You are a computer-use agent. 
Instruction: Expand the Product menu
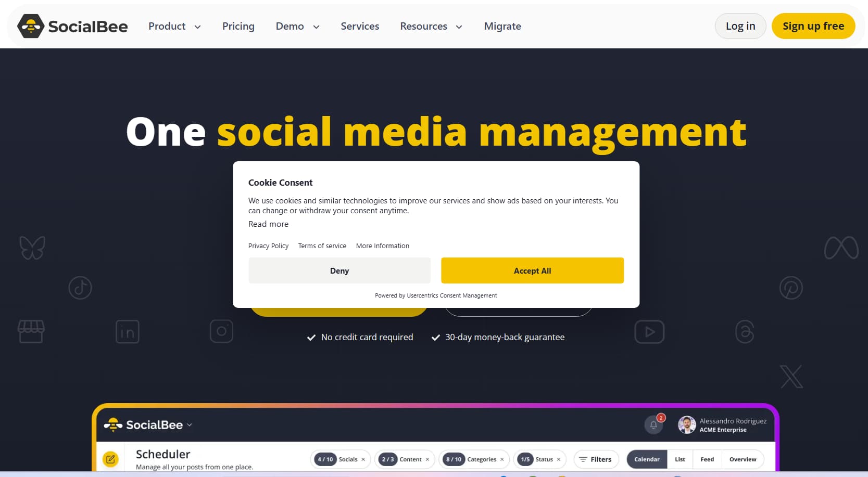174,26
